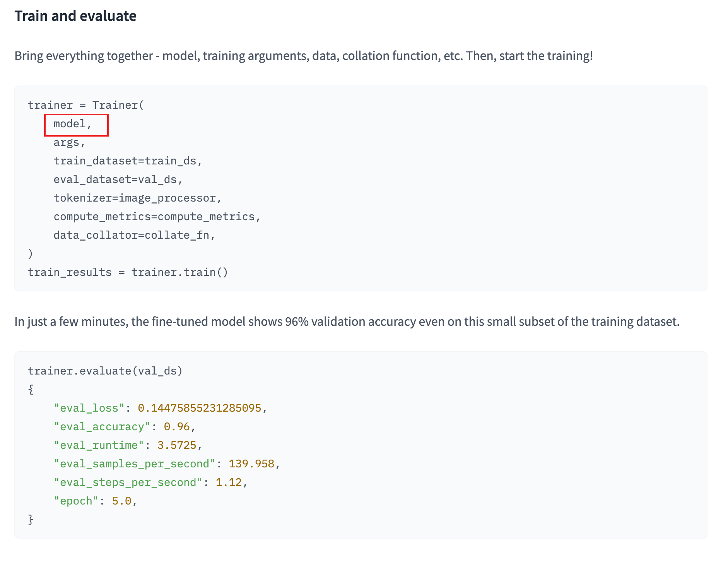Select the closing parenthesis of Trainer call

(x=30, y=253)
